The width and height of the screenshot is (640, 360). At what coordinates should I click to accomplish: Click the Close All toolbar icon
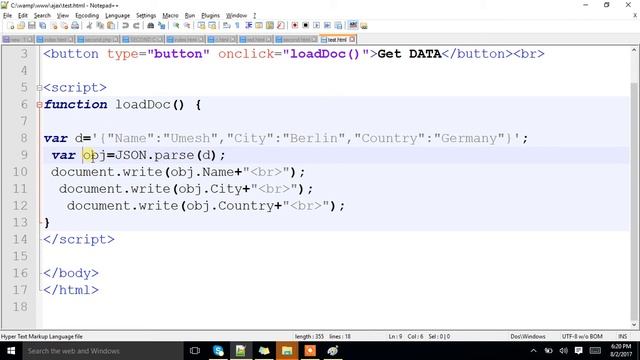[64, 25]
